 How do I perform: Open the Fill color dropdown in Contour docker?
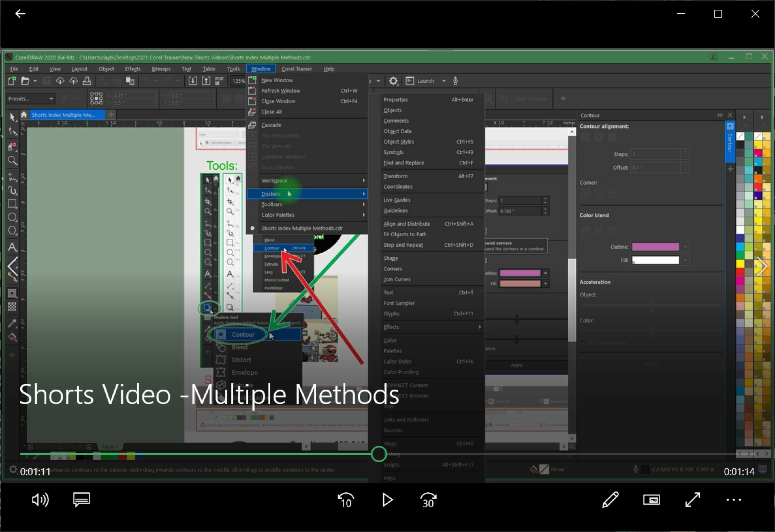click(x=685, y=260)
